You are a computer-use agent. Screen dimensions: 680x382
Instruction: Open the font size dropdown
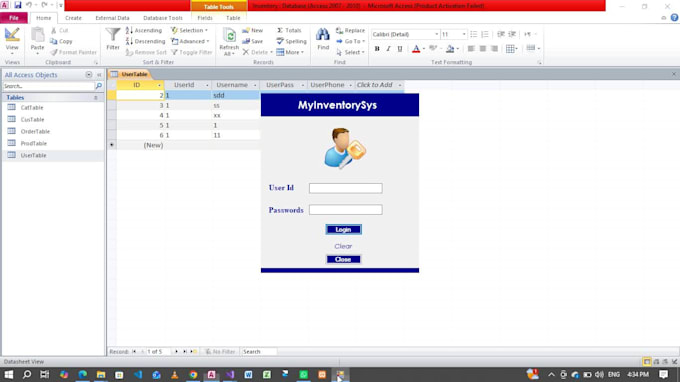click(464, 34)
